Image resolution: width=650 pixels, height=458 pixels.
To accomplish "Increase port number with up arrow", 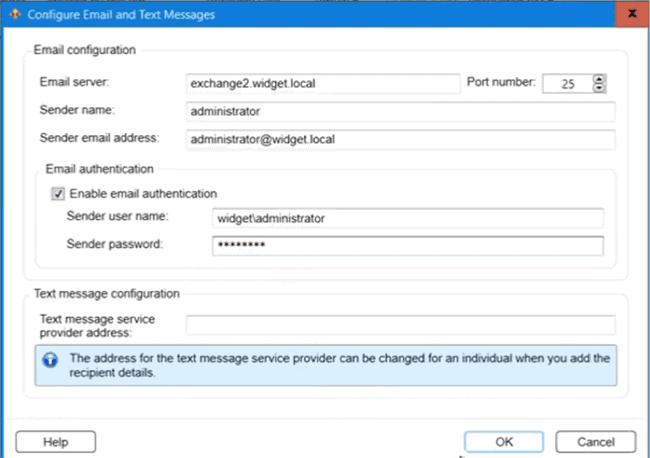I will [x=599, y=79].
